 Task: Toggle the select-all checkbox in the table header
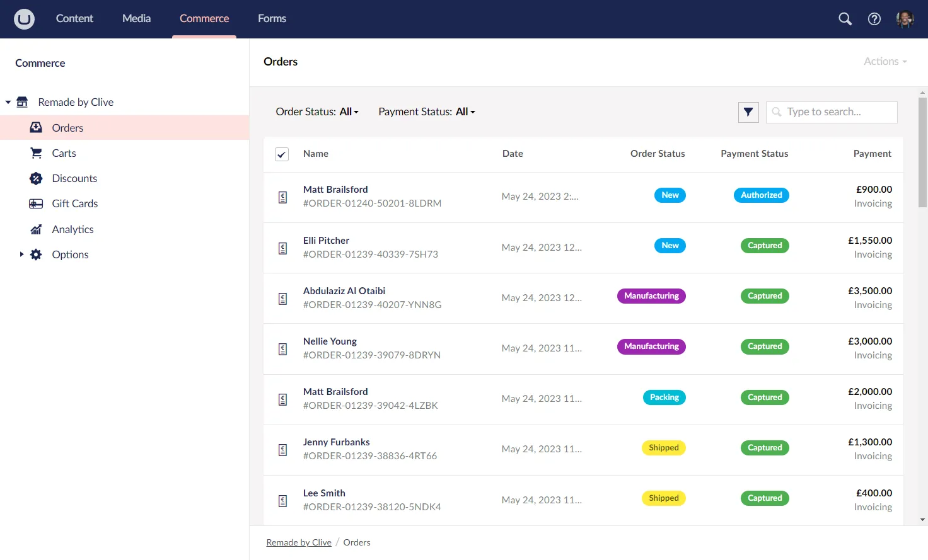281,154
